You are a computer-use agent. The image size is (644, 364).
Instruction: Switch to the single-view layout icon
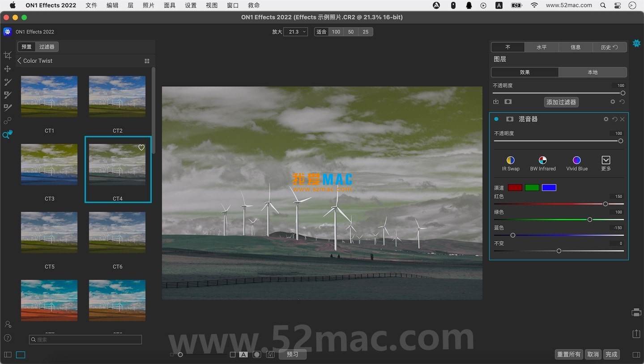click(21, 355)
